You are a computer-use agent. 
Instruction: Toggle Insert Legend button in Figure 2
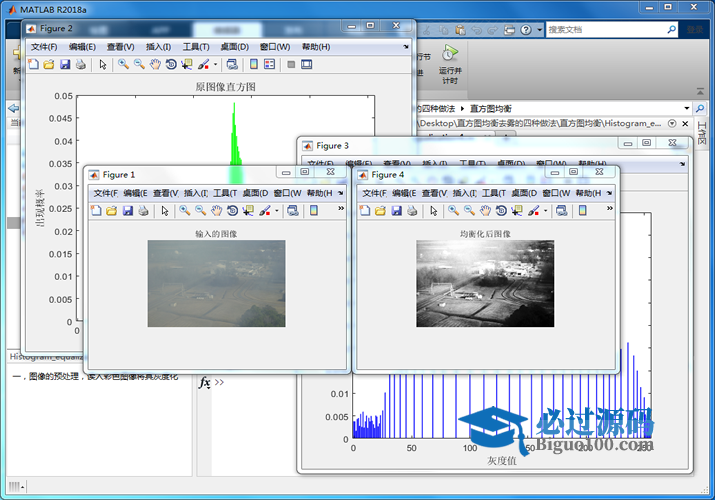pos(270,65)
